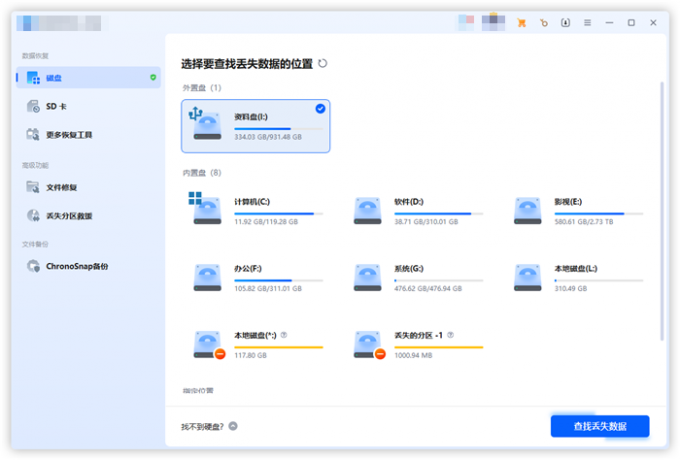
Task: Click the 选择要查找丢失数据的位置 heading
Action: [x=247, y=64]
